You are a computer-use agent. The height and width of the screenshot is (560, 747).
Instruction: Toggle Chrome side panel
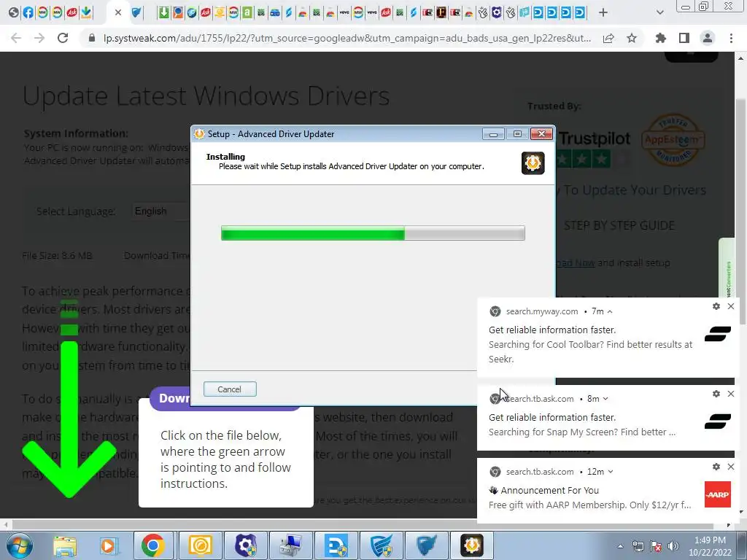click(x=684, y=38)
